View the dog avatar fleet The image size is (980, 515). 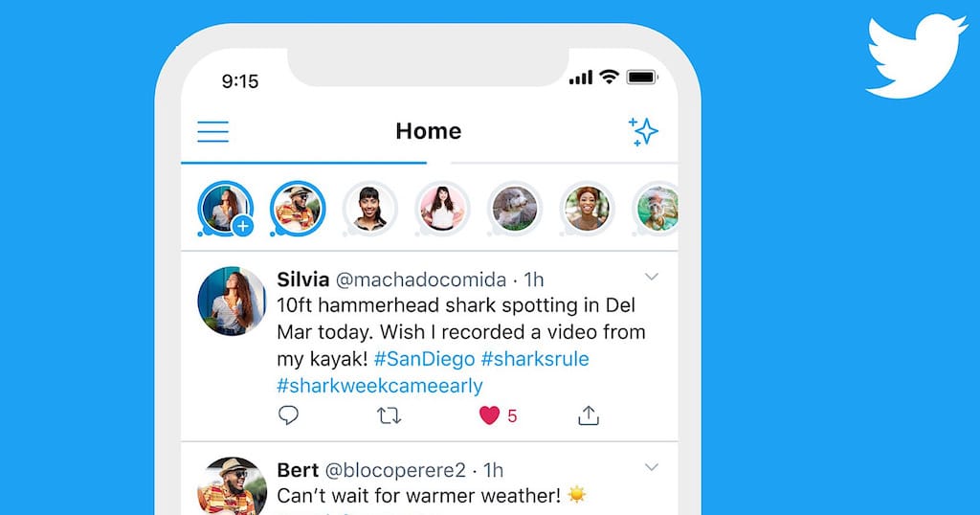coord(514,209)
